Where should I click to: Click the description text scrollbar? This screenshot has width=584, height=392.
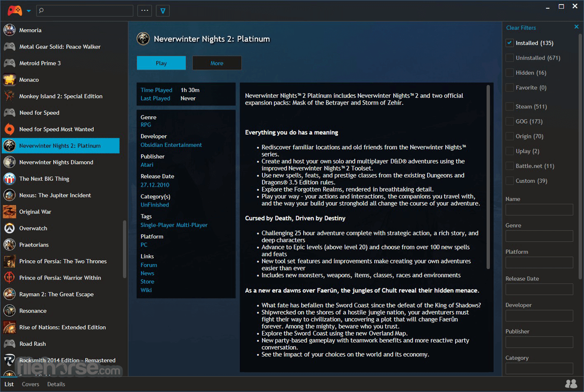pyautogui.click(x=488, y=178)
